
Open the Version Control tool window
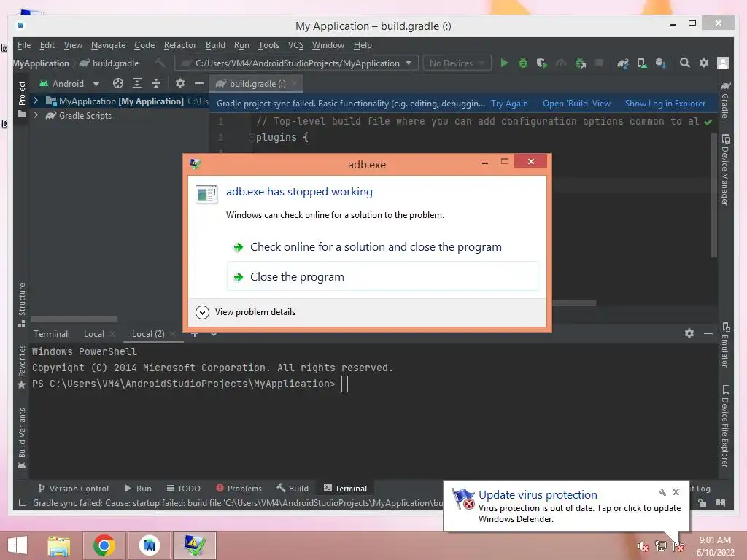74,488
